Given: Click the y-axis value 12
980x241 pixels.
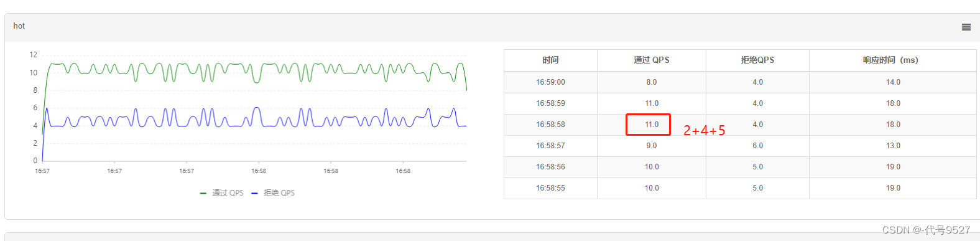Looking at the screenshot, I should [x=33, y=55].
